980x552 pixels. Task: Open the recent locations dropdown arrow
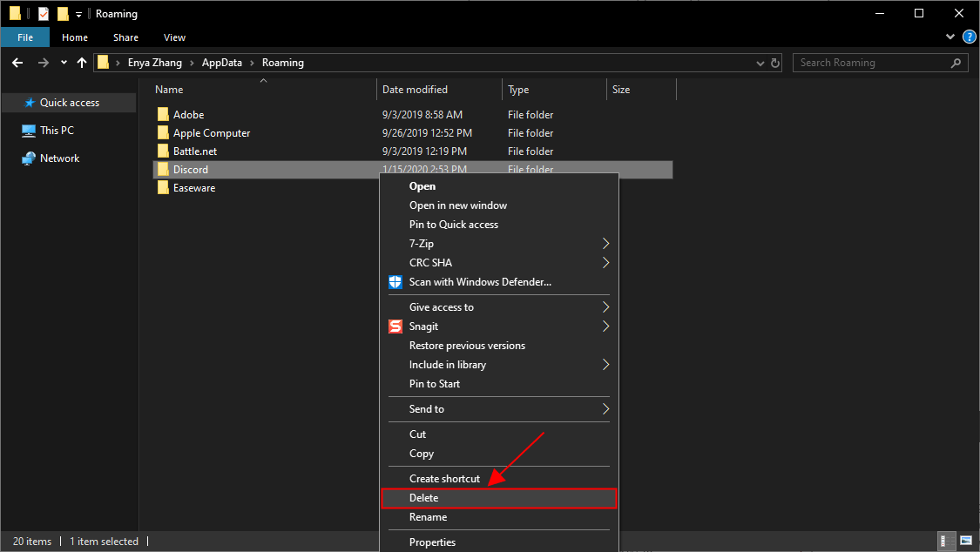[x=64, y=63]
